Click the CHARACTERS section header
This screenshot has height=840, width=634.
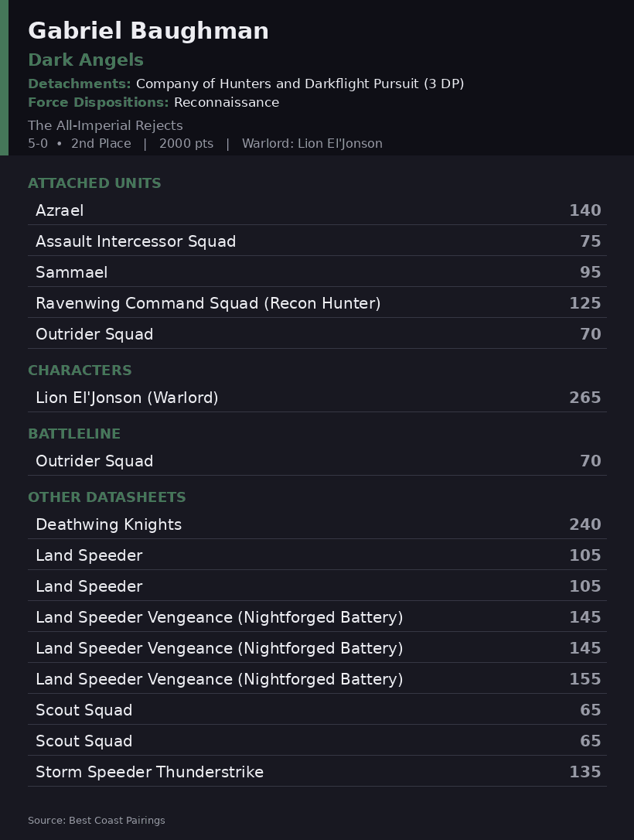click(80, 370)
